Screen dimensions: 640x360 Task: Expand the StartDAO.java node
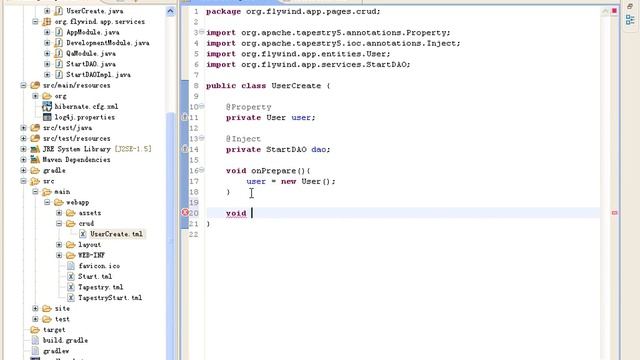(47, 64)
